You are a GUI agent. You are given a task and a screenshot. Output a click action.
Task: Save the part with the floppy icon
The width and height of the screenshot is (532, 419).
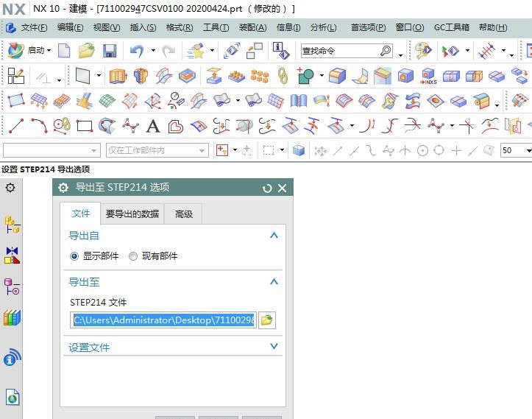110,51
